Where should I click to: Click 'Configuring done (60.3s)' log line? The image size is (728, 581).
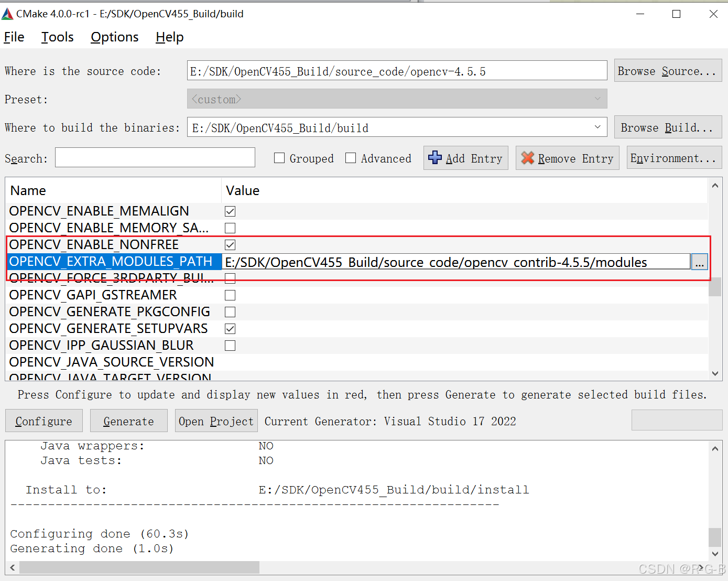tap(100, 534)
